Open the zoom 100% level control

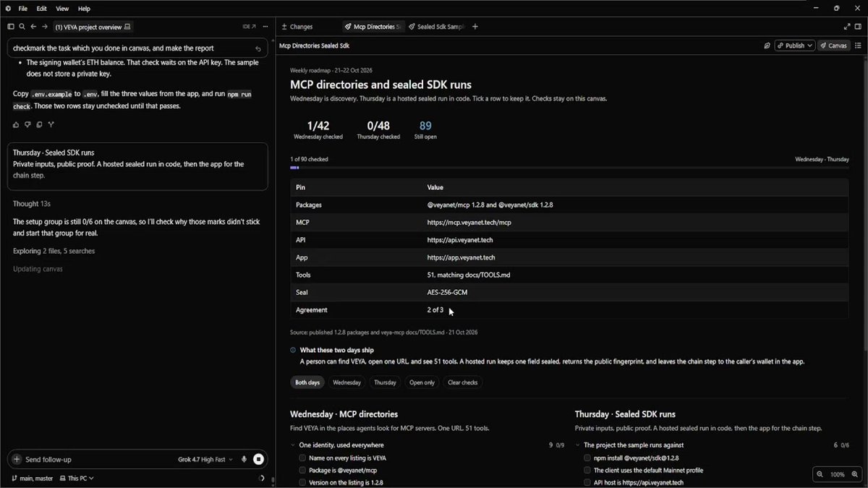point(837,474)
